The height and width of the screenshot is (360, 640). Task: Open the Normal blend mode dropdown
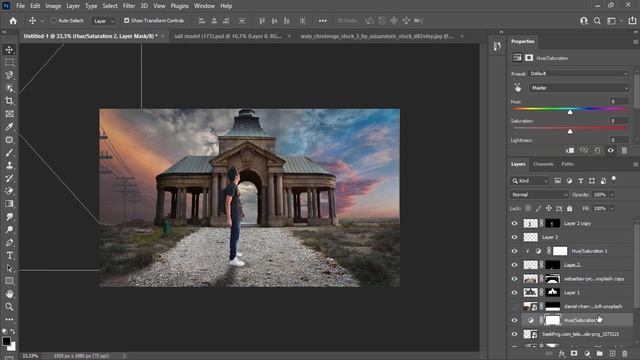539,195
